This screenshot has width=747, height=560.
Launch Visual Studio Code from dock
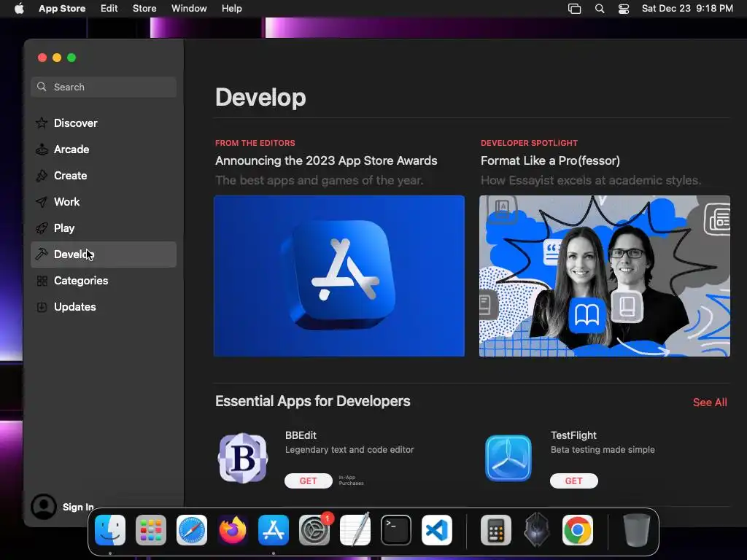pos(437,530)
